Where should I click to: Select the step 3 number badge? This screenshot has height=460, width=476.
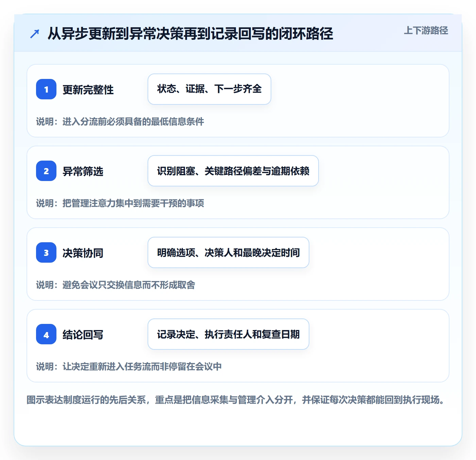tap(46, 252)
